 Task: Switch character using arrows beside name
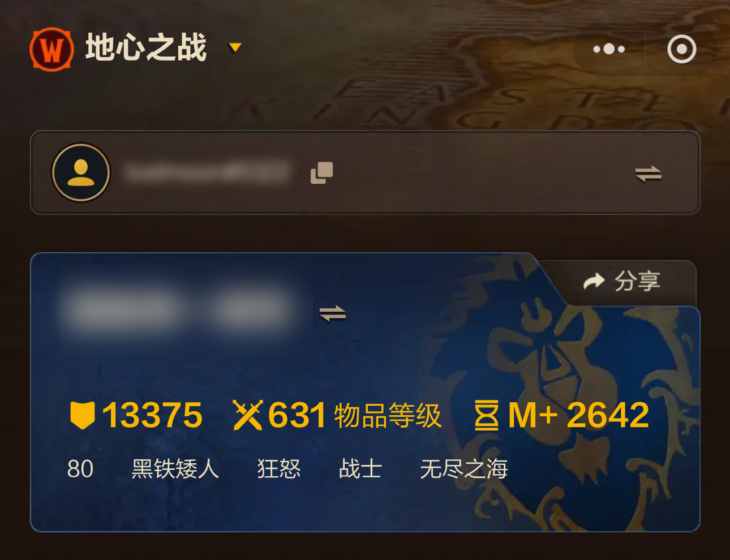coord(333,313)
